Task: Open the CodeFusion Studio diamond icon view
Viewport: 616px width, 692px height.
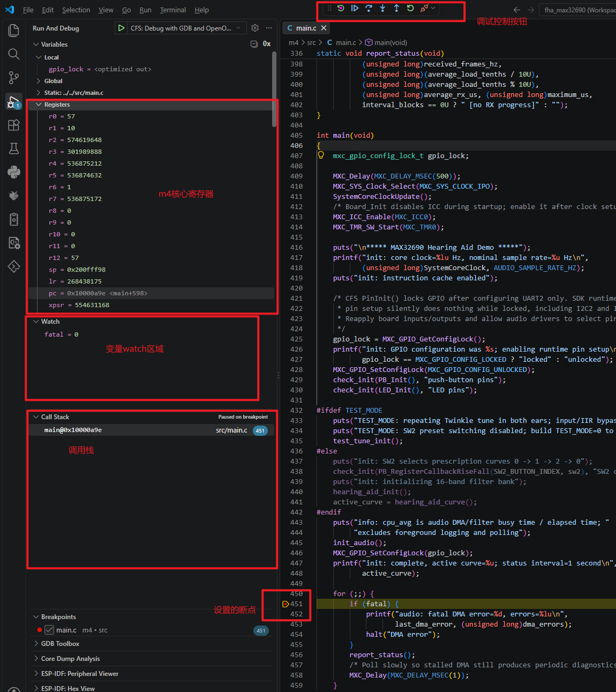Action: point(14,266)
